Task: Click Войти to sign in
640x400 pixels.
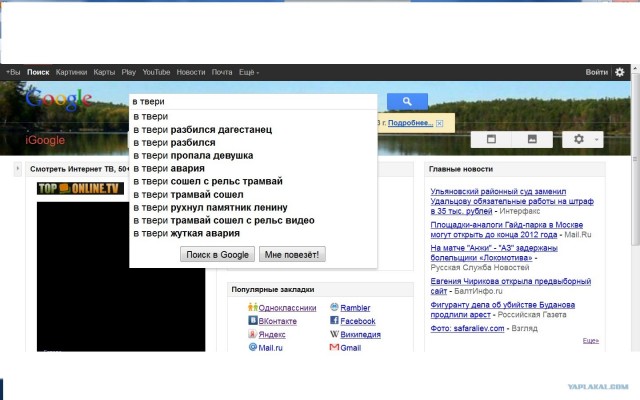Action: [596, 72]
